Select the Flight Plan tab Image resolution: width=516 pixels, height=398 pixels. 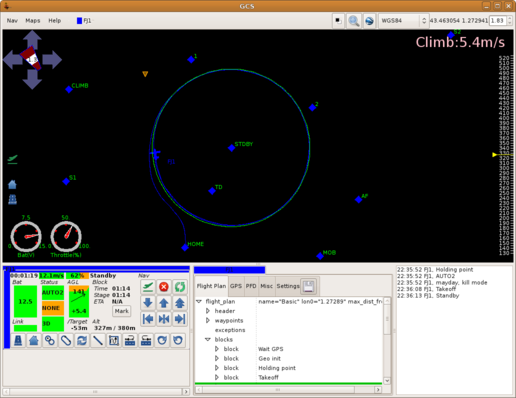pyautogui.click(x=211, y=286)
